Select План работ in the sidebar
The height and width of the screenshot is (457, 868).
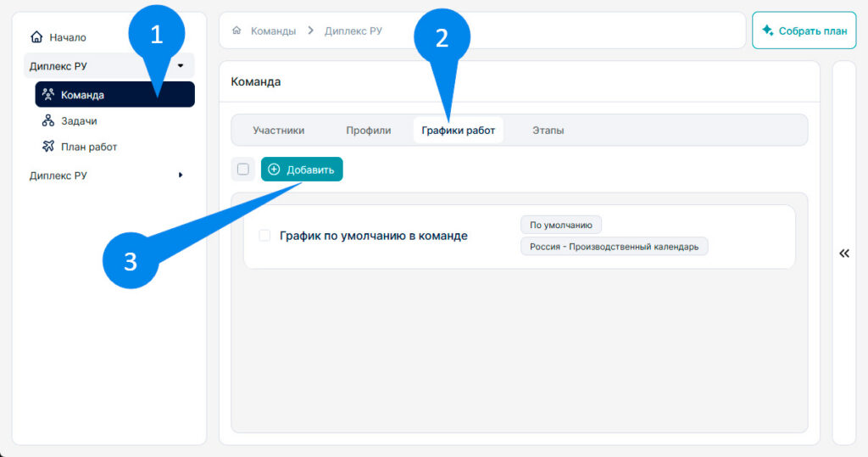[x=89, y=147]
